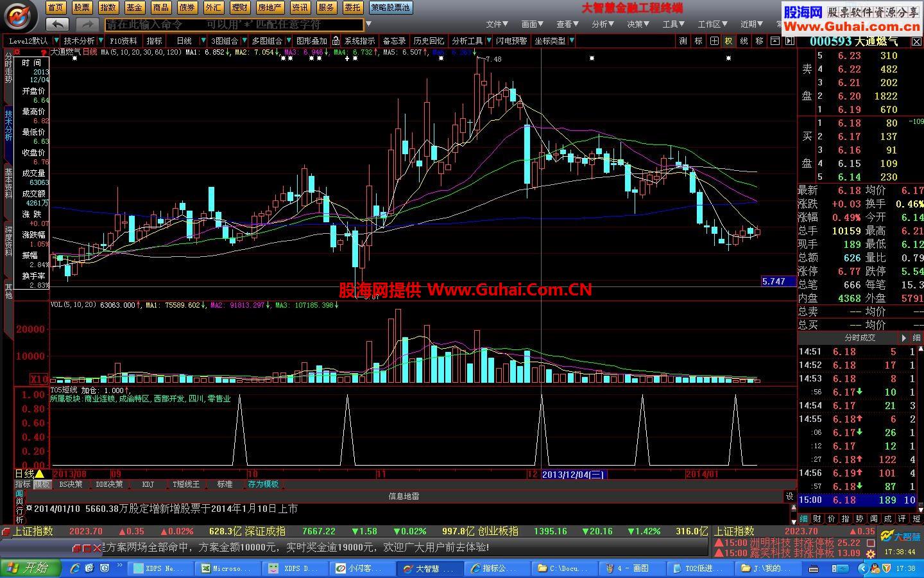The image size is (924, 578).
Task: Click the 移 move chart tool icon
Action: point(760,40)
